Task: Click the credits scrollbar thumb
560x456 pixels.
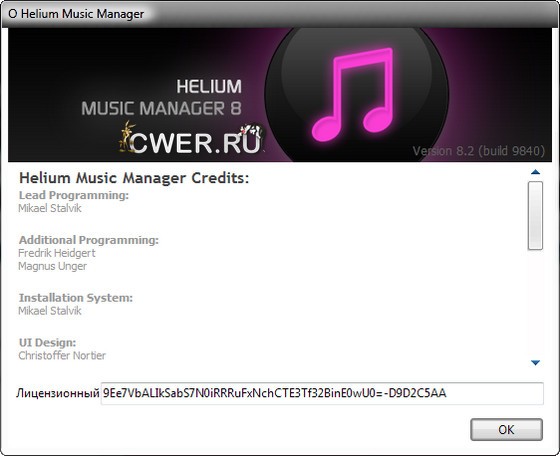Action: coord(535,215)
